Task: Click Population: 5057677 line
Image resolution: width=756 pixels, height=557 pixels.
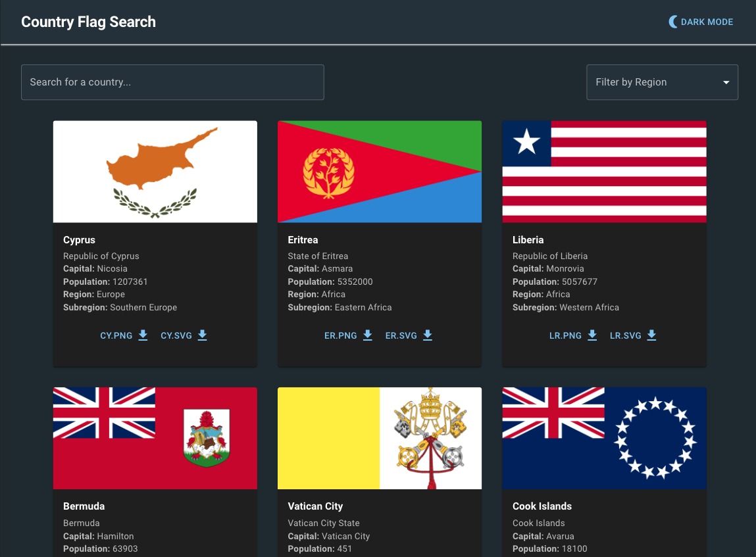Action: (555, 282)
